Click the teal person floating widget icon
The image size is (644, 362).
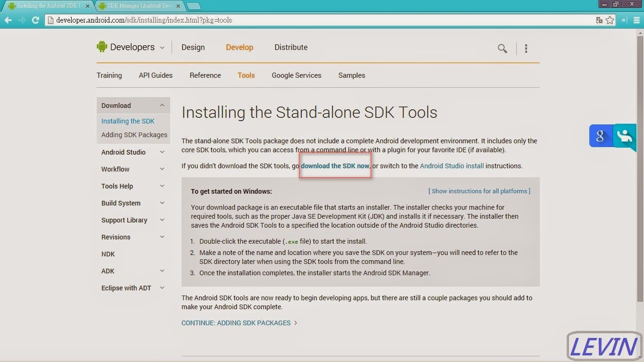(625, 136)
